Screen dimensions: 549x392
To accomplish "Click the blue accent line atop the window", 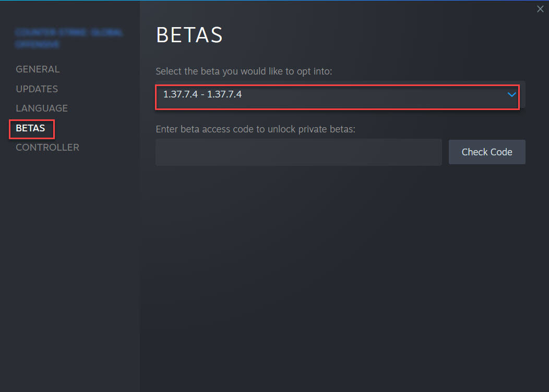I will coord(274,1).
